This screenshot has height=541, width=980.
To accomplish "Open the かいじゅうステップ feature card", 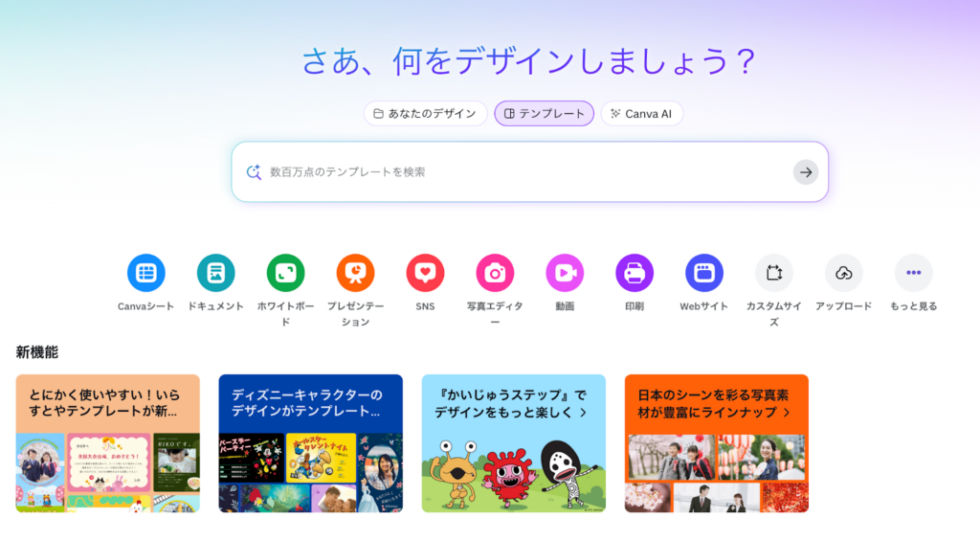I will point(514,443).
